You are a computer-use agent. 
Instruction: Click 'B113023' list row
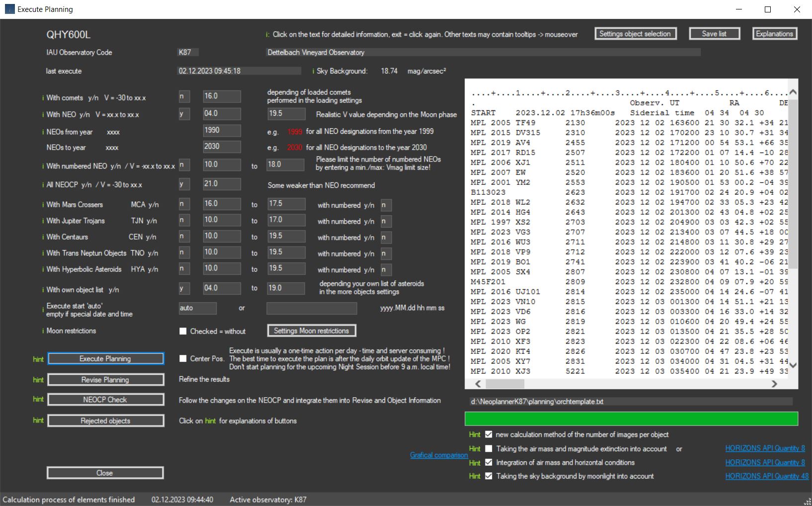629,192
